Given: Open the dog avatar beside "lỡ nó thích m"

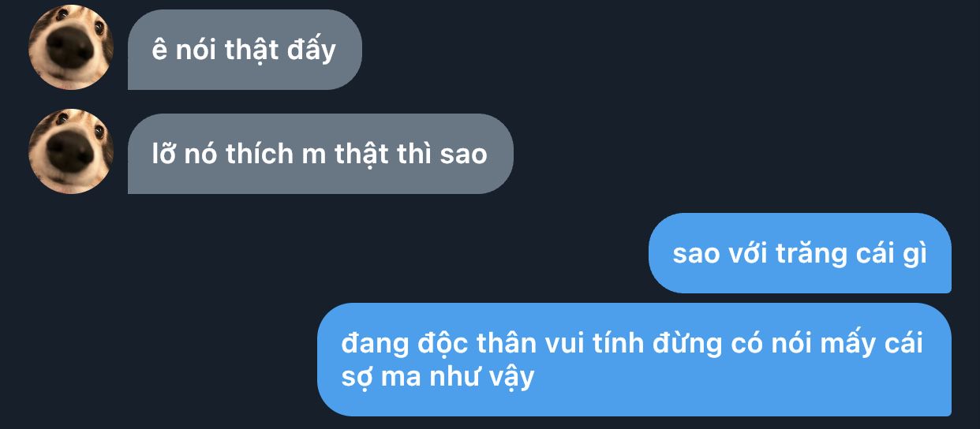Looking at the screenshot, I should pyautogui.click(x=71, y=151).
